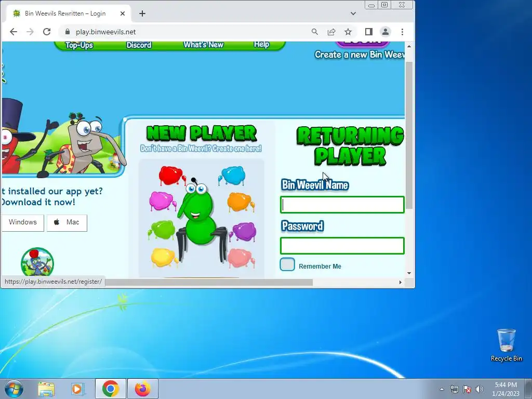Download the Windows app
This screenshot has width=532, height=399.
[22, 223]
